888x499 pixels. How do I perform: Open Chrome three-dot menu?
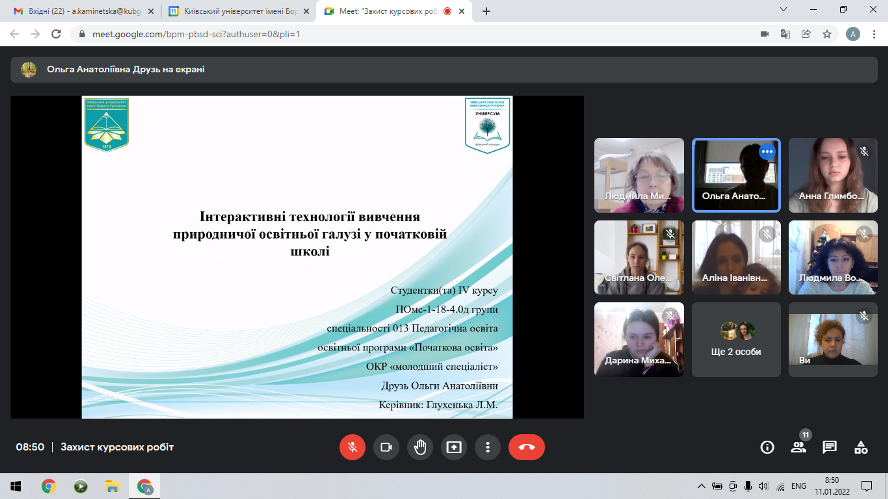[x=874, y=34]
